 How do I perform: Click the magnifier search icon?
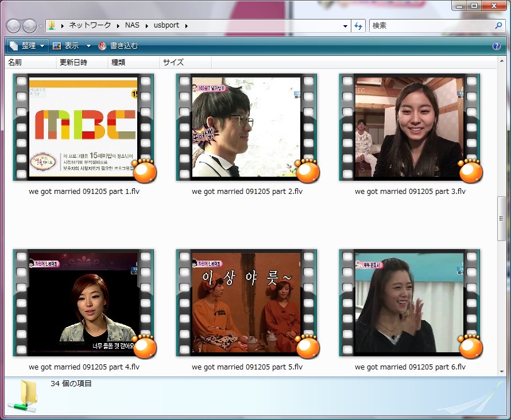point(498,26)
